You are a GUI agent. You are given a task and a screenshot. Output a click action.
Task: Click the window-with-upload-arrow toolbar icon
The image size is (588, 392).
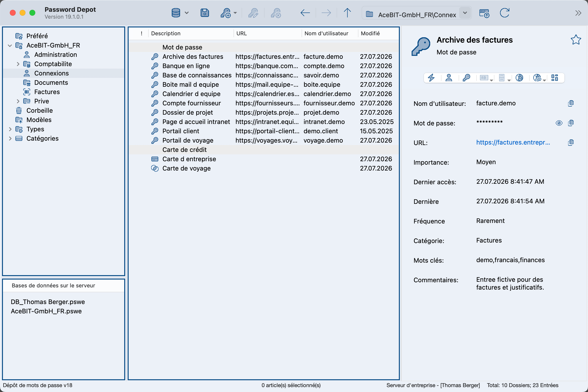(x=484, y=13)
